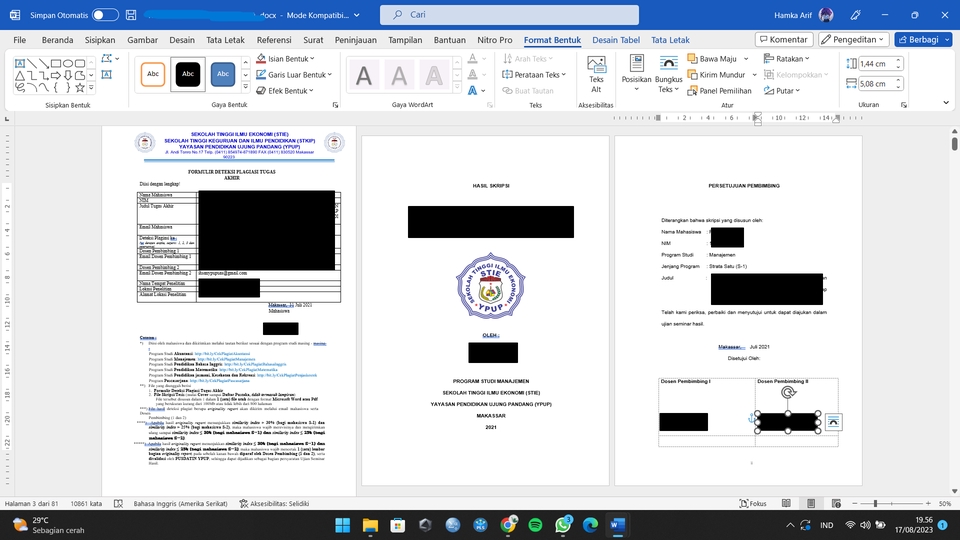This screenshot has height=540, width=960.
Task: Open the Bungkus Teks wrap text menu
Action: [x=668, y=74]
